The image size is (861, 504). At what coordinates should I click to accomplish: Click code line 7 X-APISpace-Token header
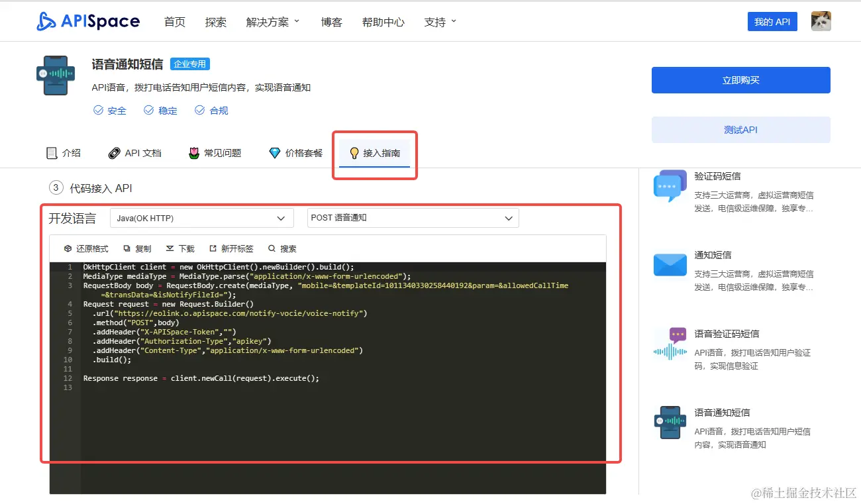coord(164,332)
